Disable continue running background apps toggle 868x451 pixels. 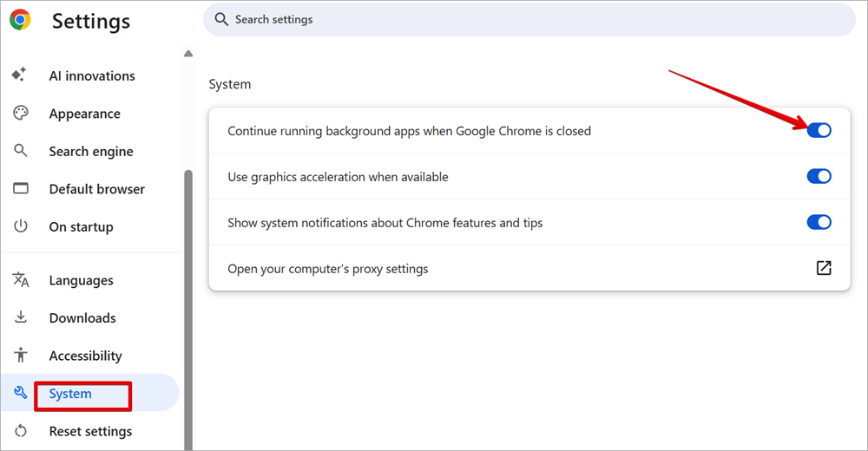point(819,130)
